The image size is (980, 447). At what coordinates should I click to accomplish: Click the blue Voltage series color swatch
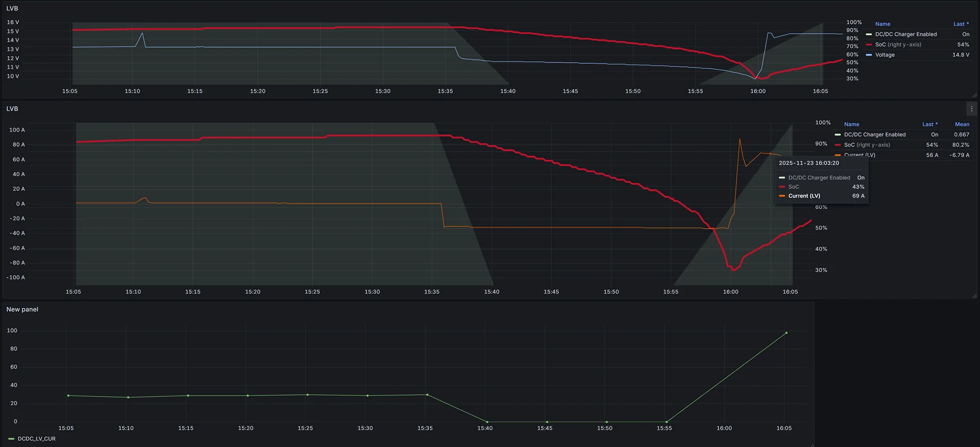click(x=869, y=55)
